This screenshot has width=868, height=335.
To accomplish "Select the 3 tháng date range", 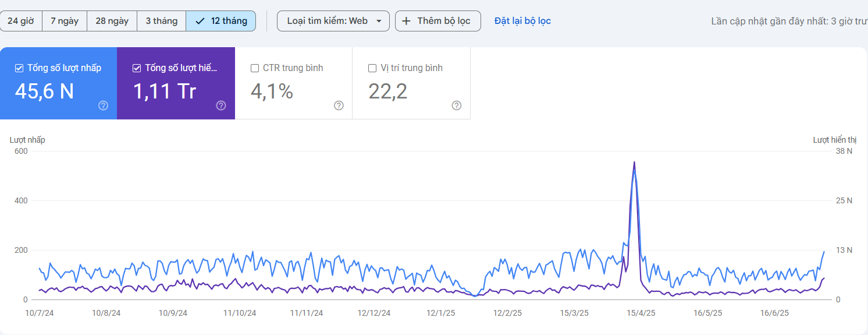I will [x=161, y=21].
